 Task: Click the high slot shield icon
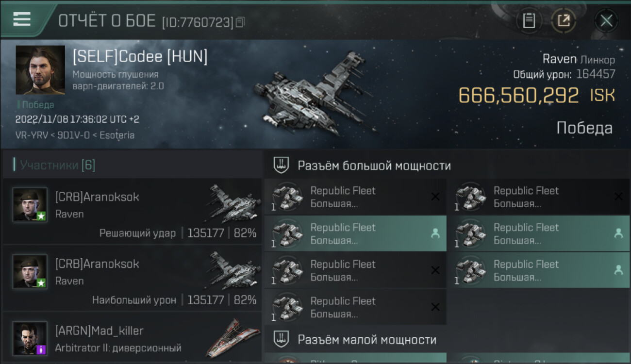pos(281,165)
